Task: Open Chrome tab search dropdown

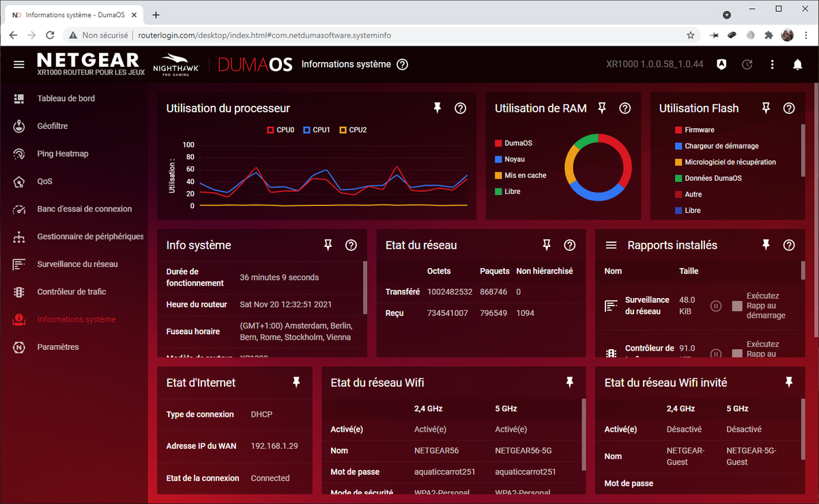Action: click(x=727, y=14)
